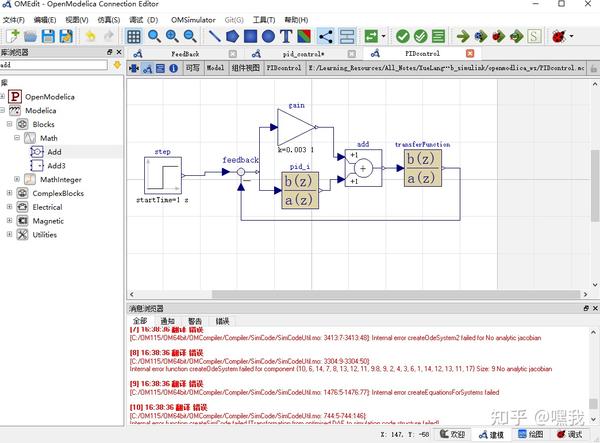The image size is (600, 443).
Task: Collapse the Modelica library node
Action: tap(3, 110)
